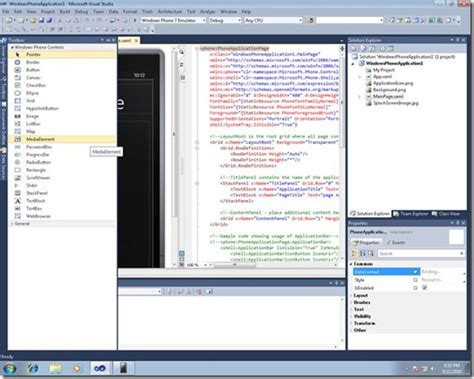The image size is (474, 379).
Task: Collapse the Windows Phone Controls toolbox group
Action: click(x=12, y=47)
